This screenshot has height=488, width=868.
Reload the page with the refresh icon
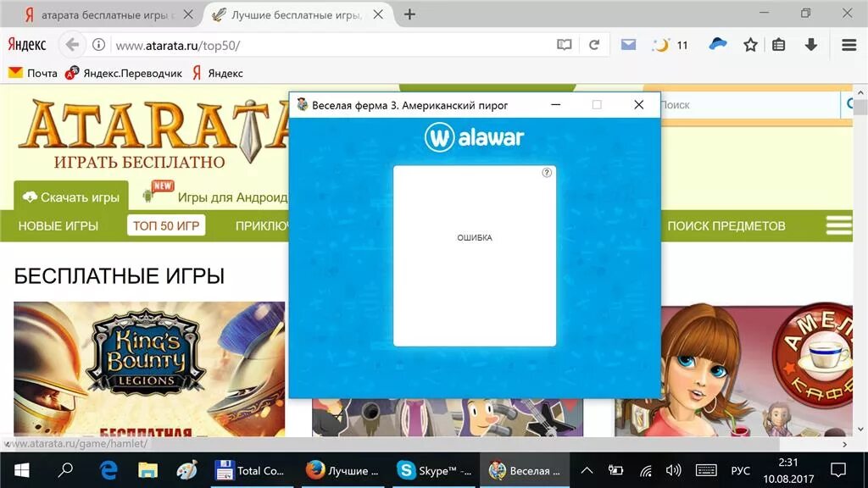pos(594,45)
